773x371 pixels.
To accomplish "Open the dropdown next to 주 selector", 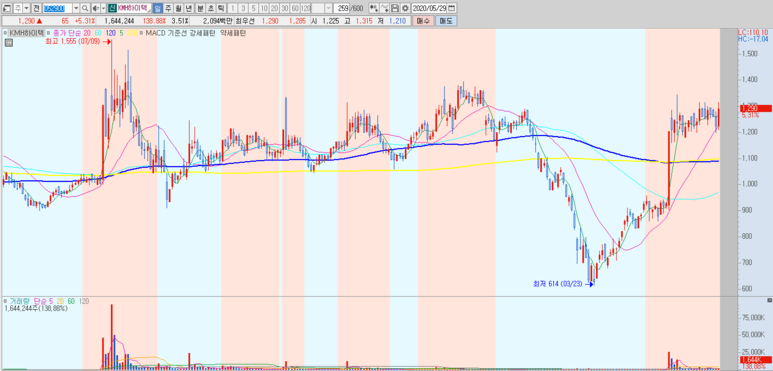I will (26, 8).
